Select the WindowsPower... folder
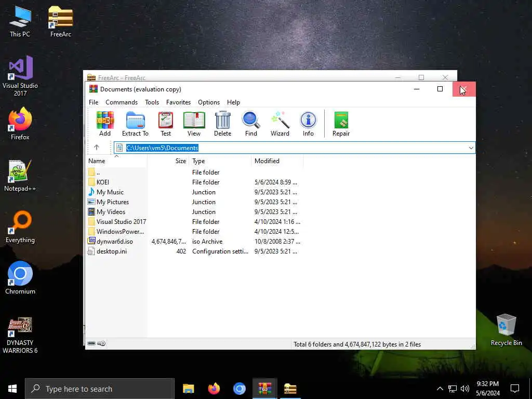 195,231
